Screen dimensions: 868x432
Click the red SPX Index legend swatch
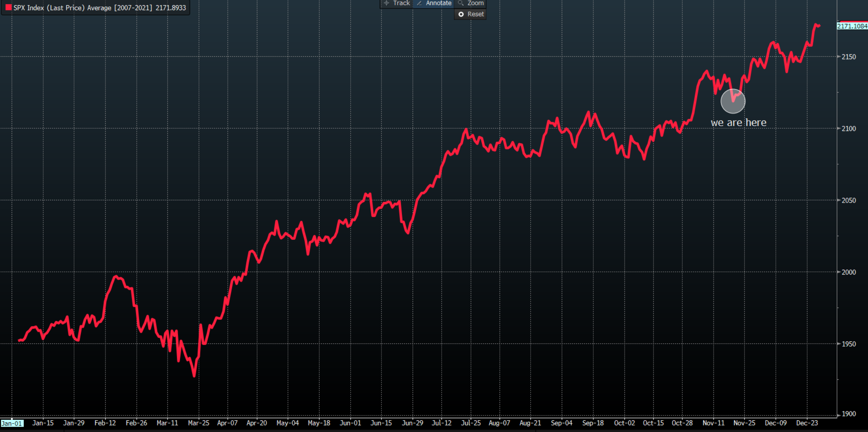[x=8, y=8]
